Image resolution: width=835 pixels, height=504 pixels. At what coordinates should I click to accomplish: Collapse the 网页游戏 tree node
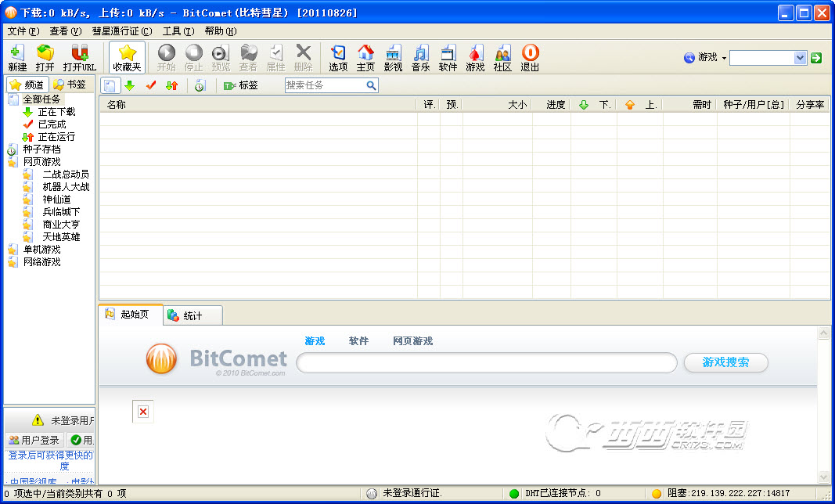coord(41,161)
